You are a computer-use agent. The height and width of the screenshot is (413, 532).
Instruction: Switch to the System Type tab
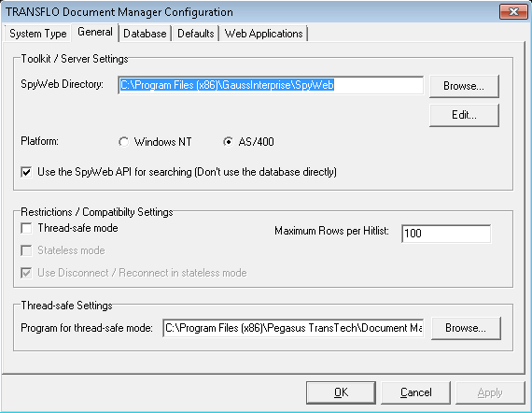pos(37,34)
